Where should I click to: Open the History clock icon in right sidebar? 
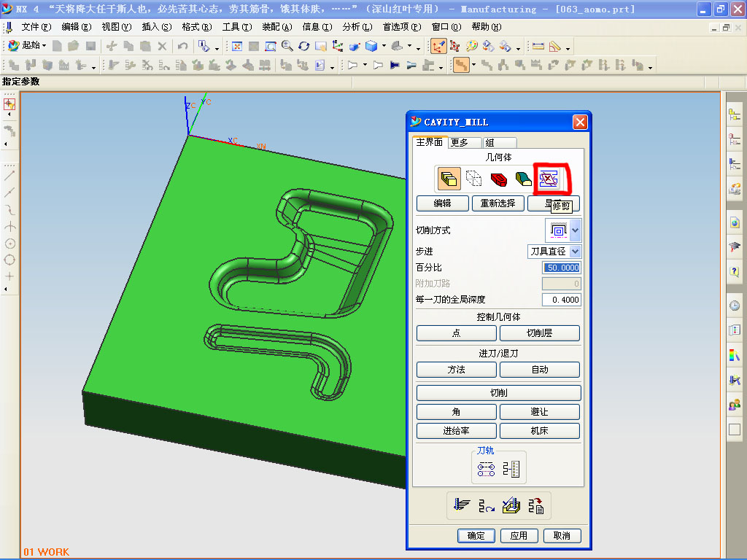tap(735, 306)
